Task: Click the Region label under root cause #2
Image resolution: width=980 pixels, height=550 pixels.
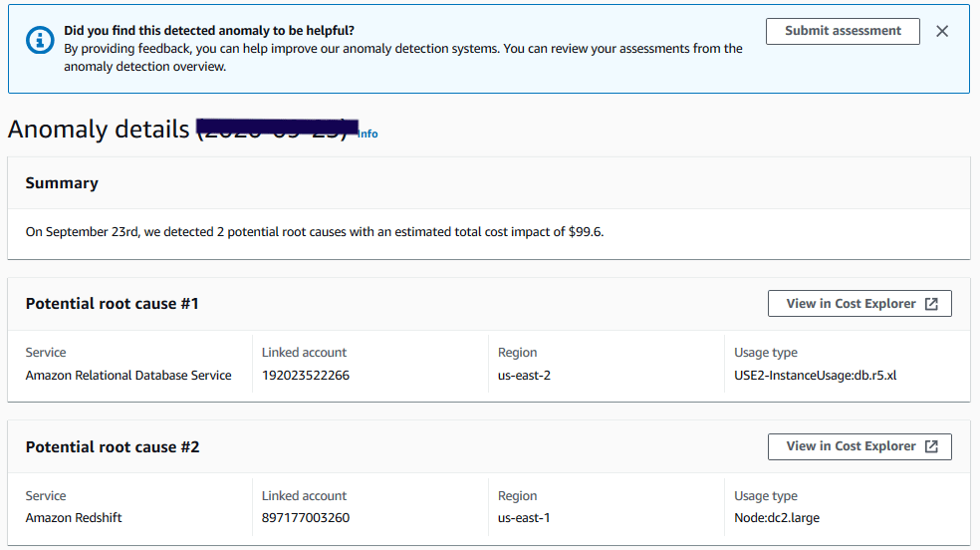Action: (x=518, y=495)
